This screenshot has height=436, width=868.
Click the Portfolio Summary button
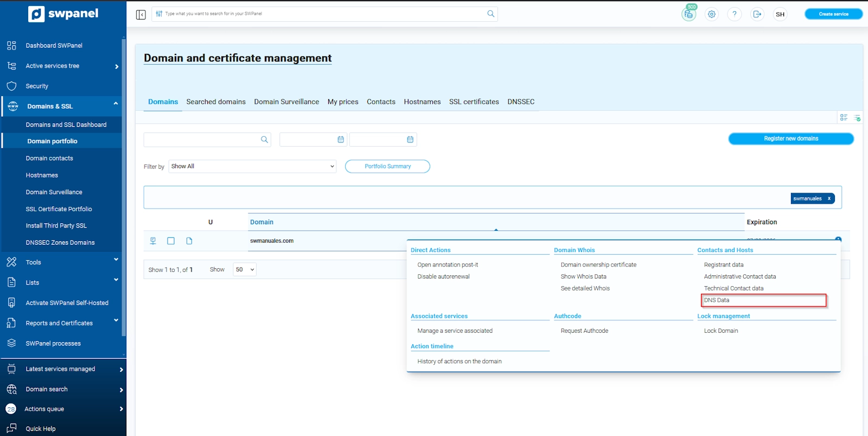pyautogui.click(x=387, y=167)
